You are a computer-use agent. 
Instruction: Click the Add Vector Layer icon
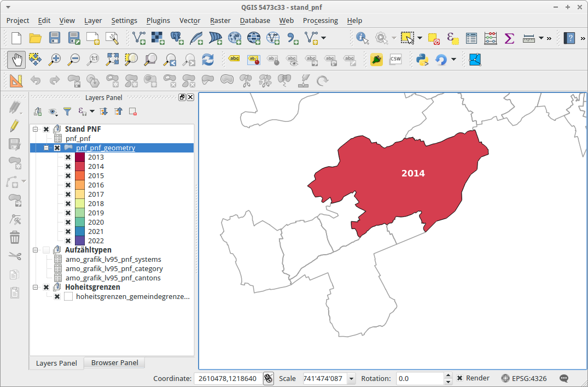[139, 38]
